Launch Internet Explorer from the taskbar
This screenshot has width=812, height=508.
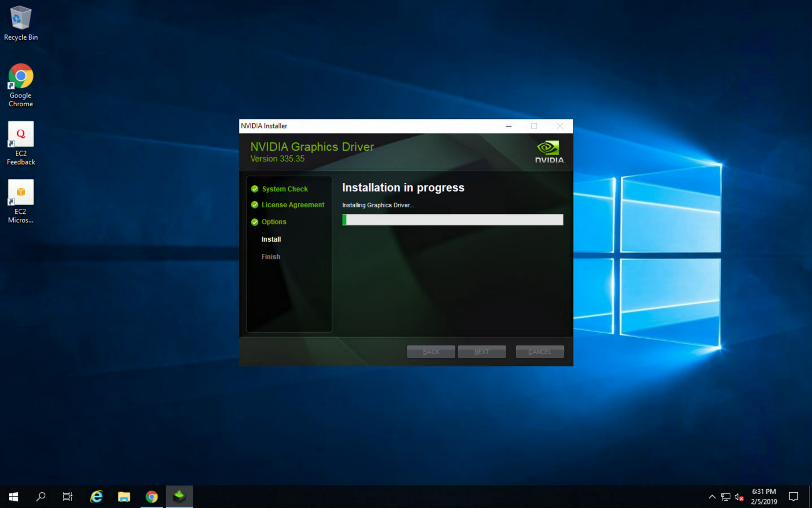[96, 496]
